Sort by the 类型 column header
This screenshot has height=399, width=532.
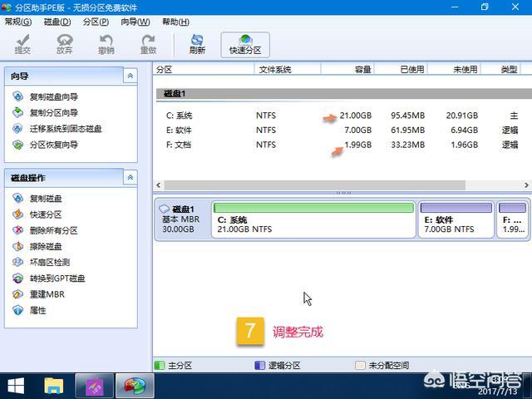500,70
